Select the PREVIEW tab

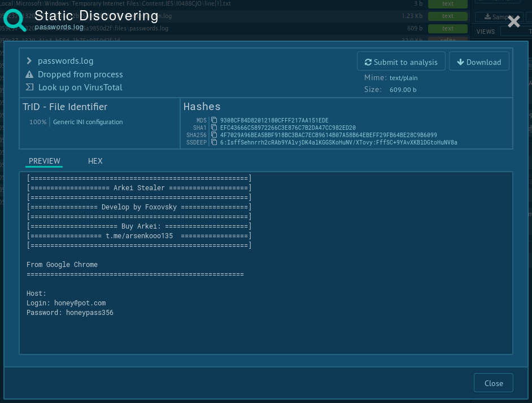(44, 161)
